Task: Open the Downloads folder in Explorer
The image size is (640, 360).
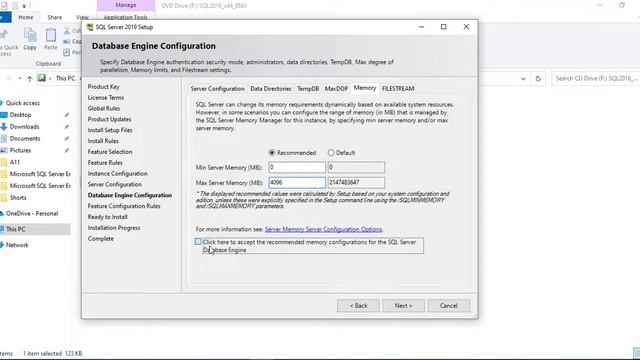Action: [x=24, y=127]
